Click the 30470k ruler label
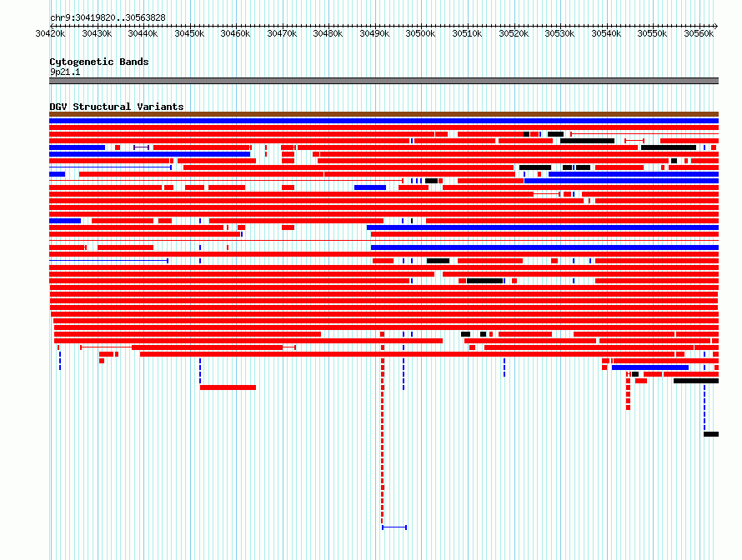This screenshot has width=742, height=560. point(282,33)
